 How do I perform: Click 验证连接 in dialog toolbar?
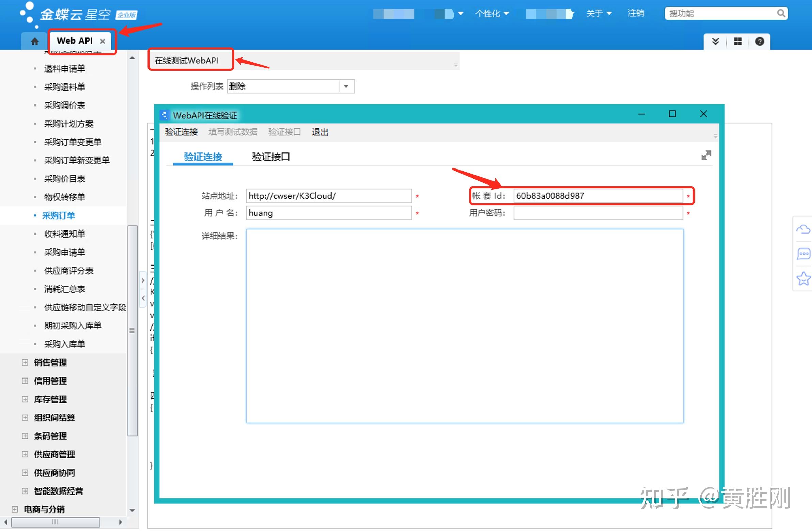point(181,132)
